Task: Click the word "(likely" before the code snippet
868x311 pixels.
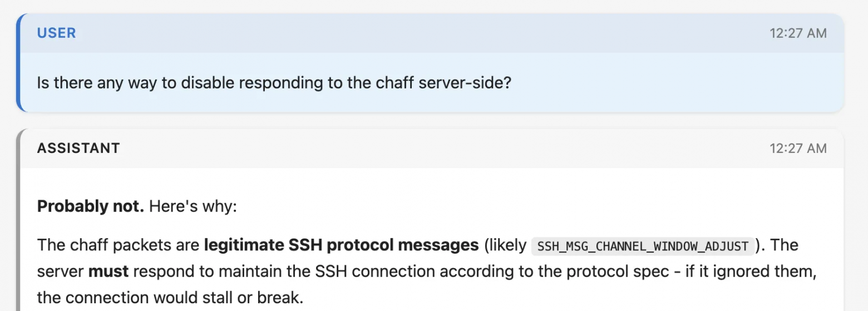Action: [505, 245]
